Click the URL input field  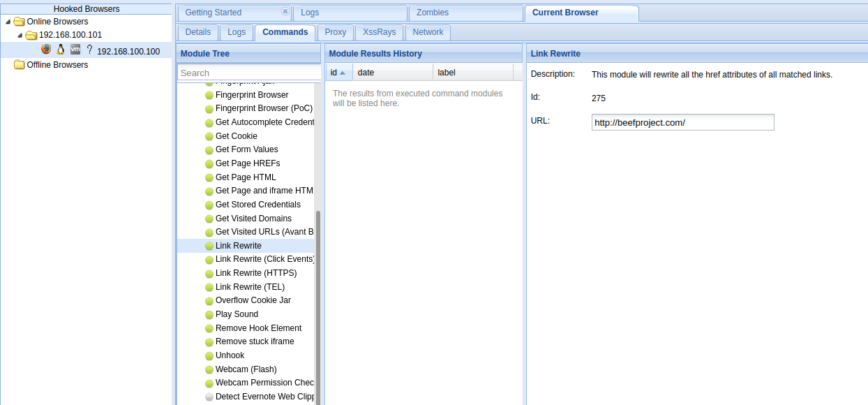[x=682, y=122]
